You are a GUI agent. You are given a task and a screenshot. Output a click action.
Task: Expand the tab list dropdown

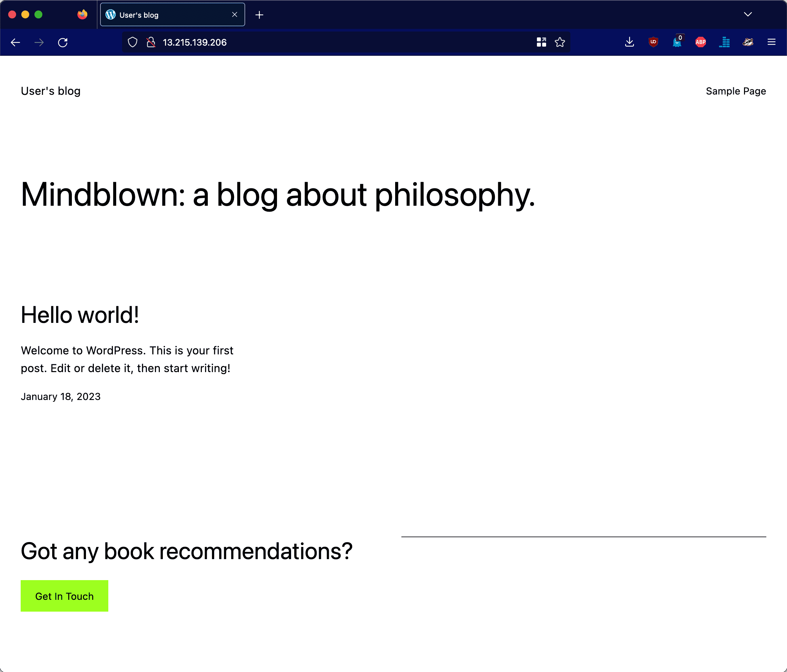(748, 14)
